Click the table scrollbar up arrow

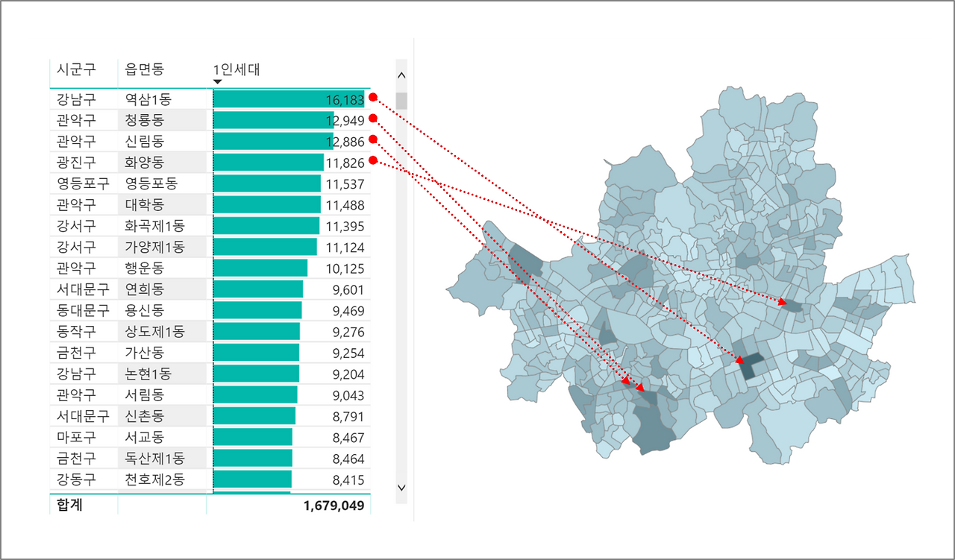pyautogui.click(x=401, y=75)
